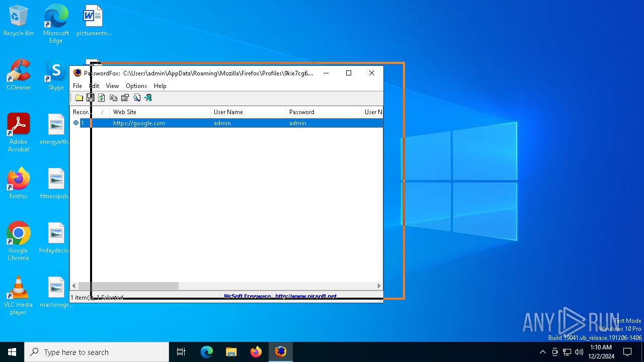Click the horizontal scrollbar thumb
644x362 pixels.
pyautogui.click(x=128, y=286)
